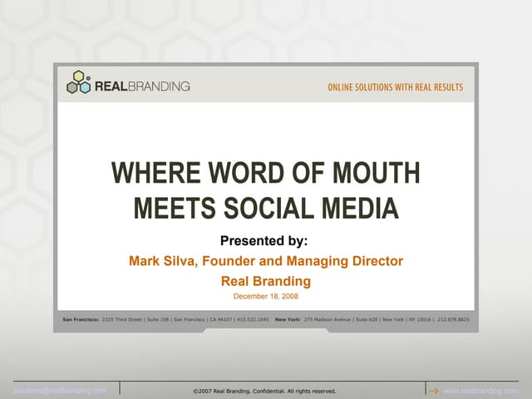Image resolution: width=532 pixels, height=399 pixels.
Task: Click the Mark Silva presenter name line
Action: 266,261
